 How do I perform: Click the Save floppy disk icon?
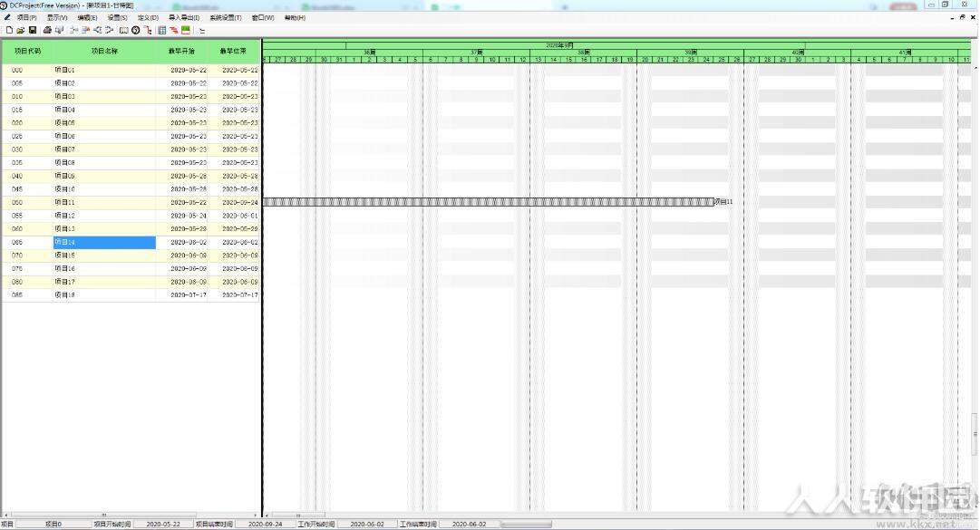(x=33, y=30)
